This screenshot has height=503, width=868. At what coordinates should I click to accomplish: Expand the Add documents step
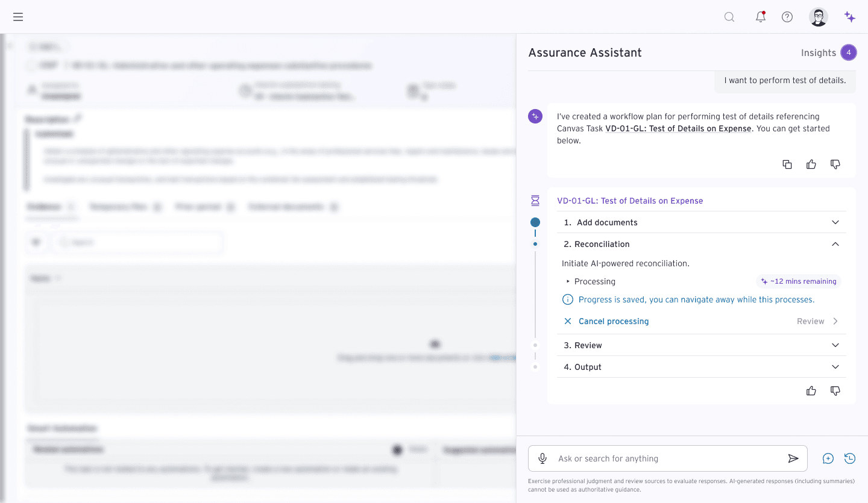(x=835, y=222)
